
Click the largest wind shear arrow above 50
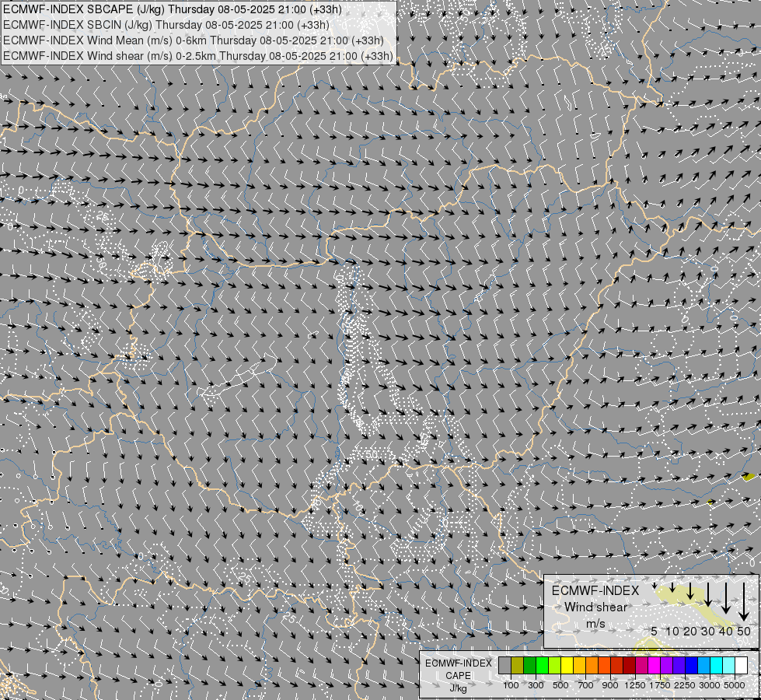pos(744,602)
